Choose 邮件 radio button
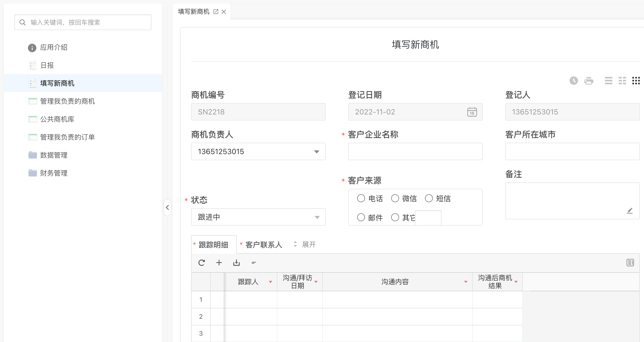 tap(361, 217)
